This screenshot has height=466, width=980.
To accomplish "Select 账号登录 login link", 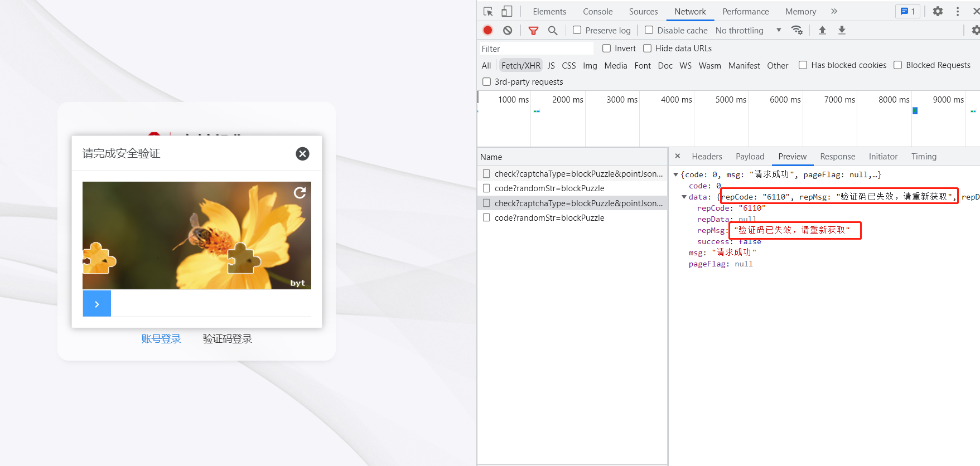I will [x=161, y=339].
